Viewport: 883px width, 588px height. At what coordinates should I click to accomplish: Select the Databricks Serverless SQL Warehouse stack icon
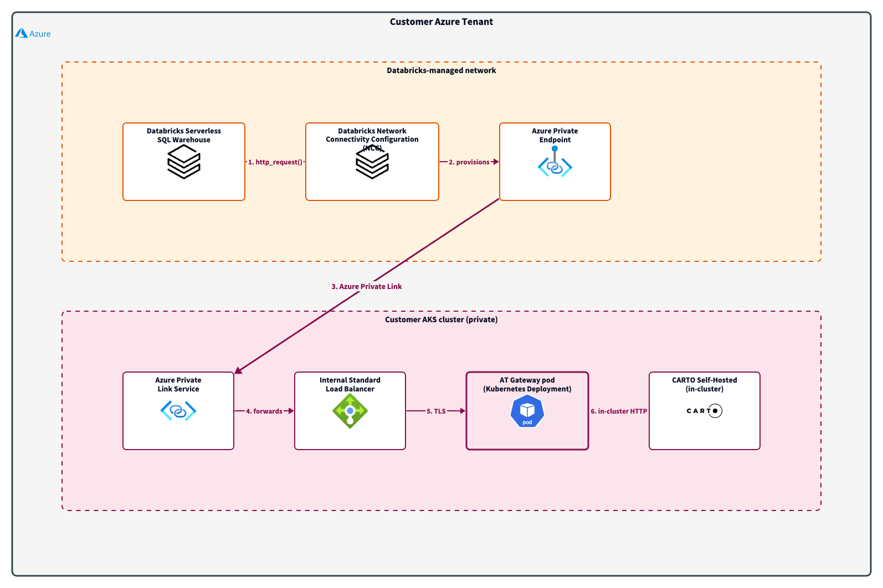184,162
